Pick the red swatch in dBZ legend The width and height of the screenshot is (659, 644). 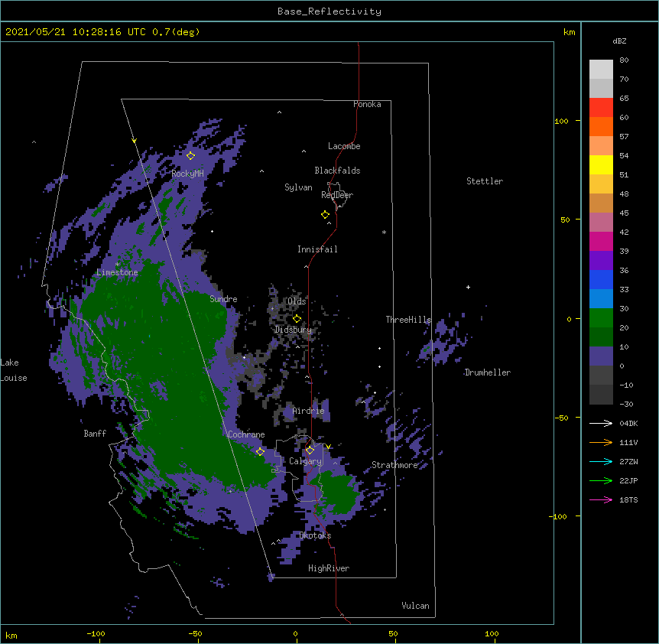tap(601, 107)
